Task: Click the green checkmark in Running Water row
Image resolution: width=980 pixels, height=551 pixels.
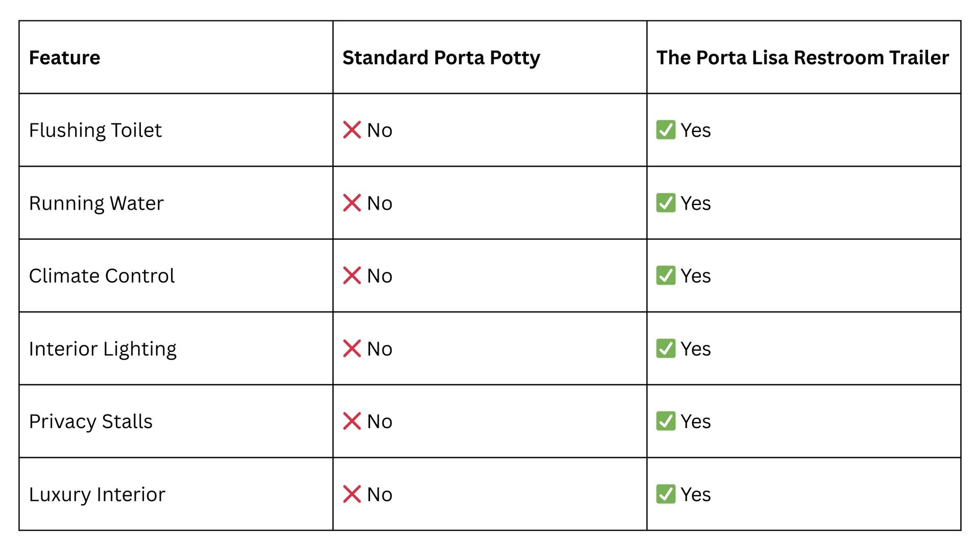Action: click(x=666, y=203)
